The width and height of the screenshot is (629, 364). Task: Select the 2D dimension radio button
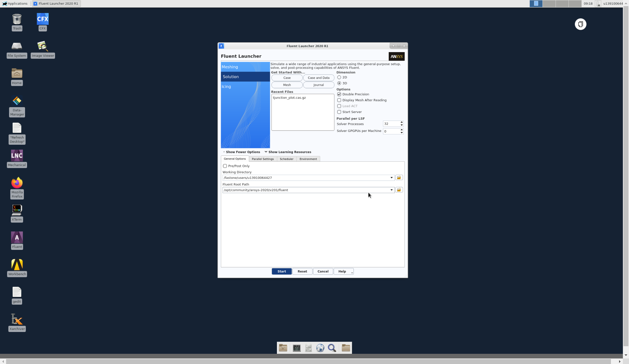[x=339, y=77]
